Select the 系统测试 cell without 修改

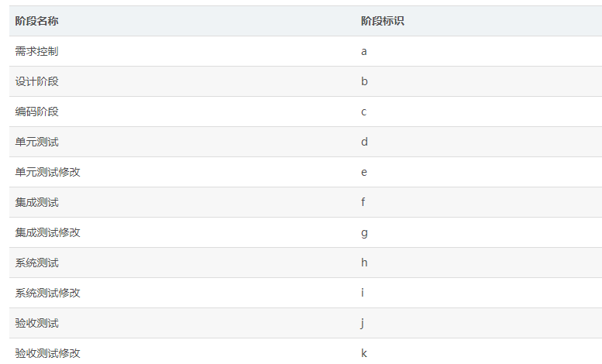click(36, 263)
